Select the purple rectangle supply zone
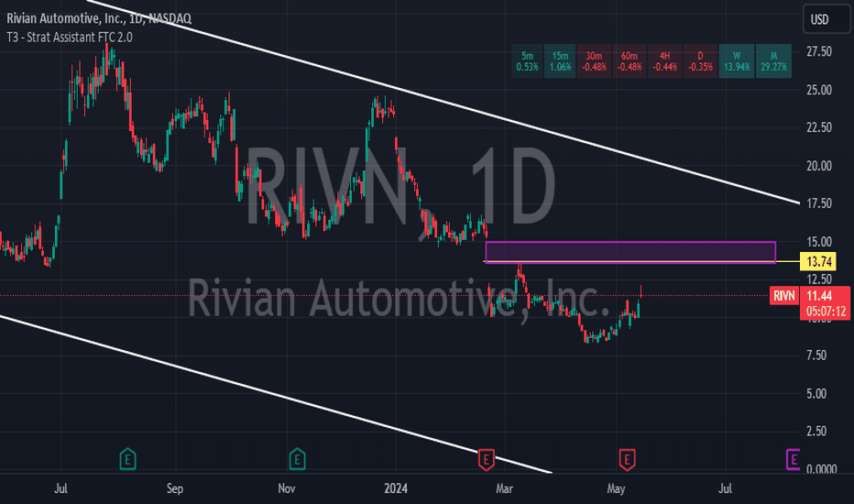 (630, 252)
